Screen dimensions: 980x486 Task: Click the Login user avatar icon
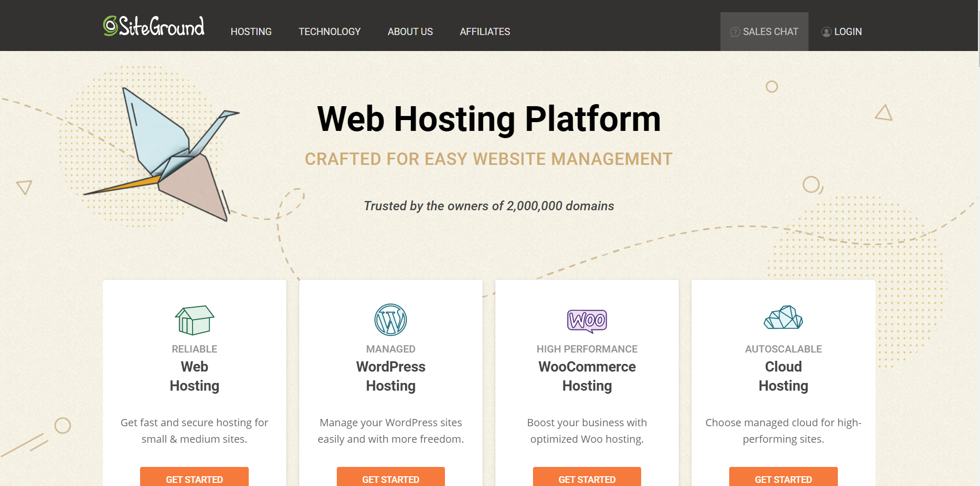click(x=826, y=32)
